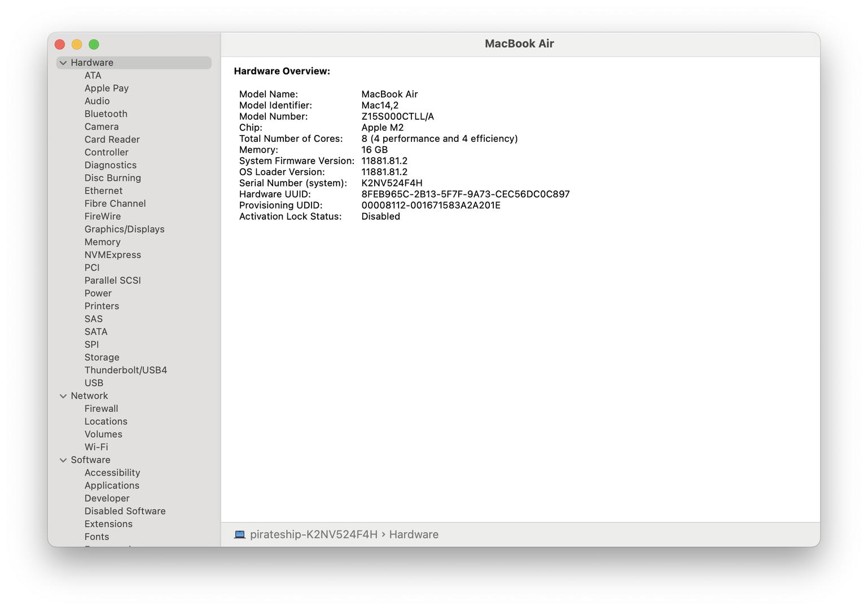Select the Software category label

point(91,460)
